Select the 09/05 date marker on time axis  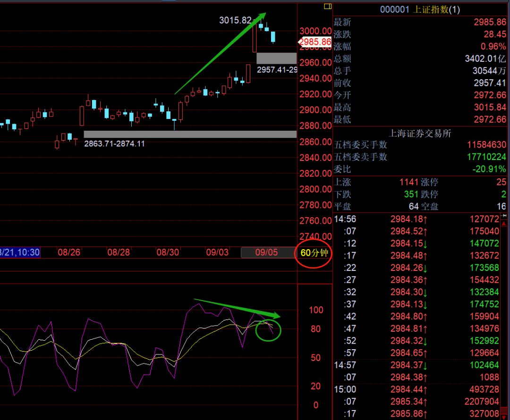266,252
